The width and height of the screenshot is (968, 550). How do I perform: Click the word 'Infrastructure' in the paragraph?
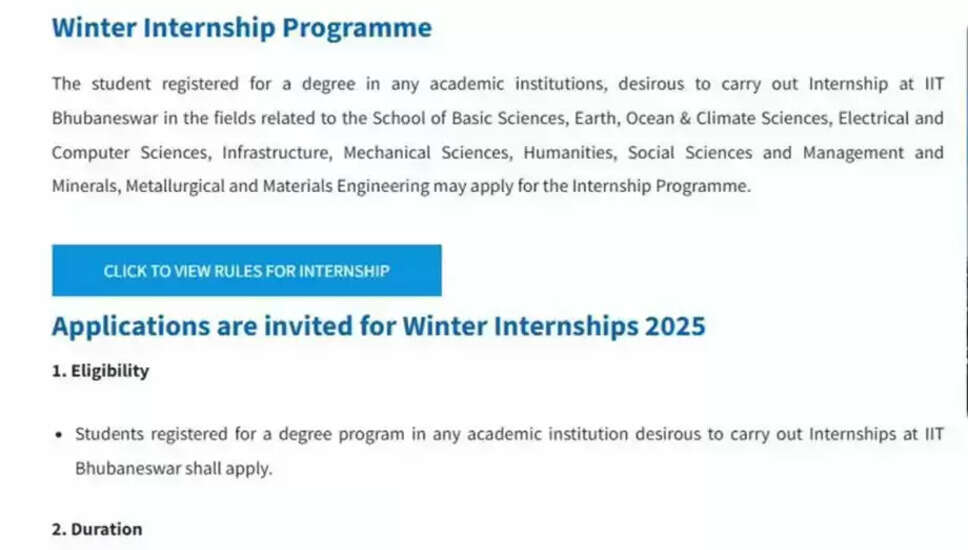click(276, 153)
